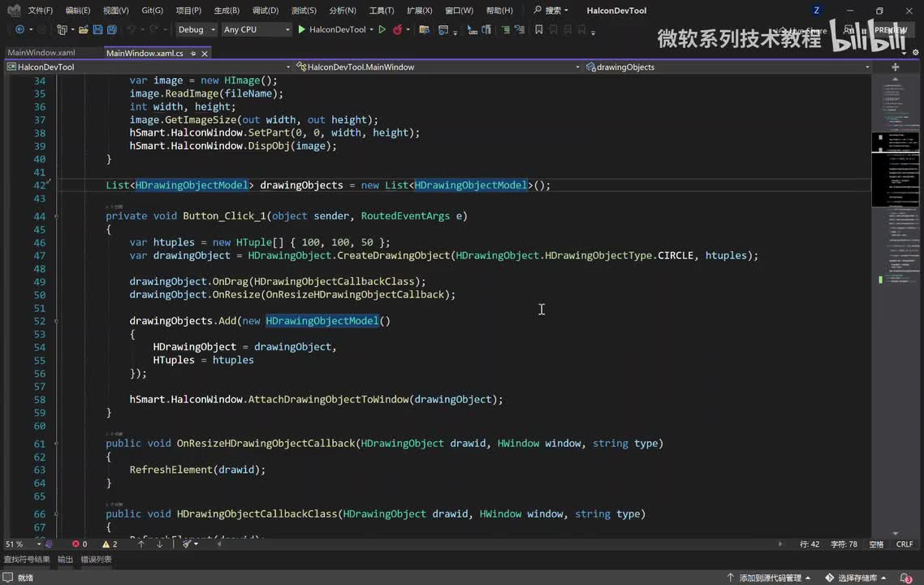Open the Any CPU platform dropdown
The height and width of the screenshot is (585, 924).
tap(257, 29)
